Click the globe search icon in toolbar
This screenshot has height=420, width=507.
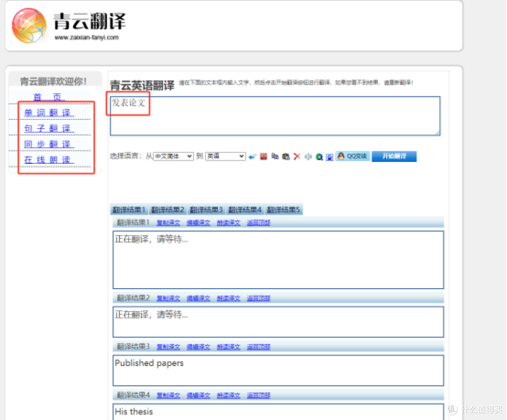[x=319, y=157]
